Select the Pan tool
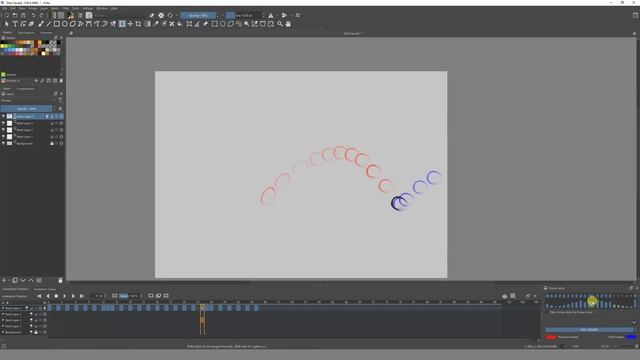640x360 pixels. coord(288,24)
